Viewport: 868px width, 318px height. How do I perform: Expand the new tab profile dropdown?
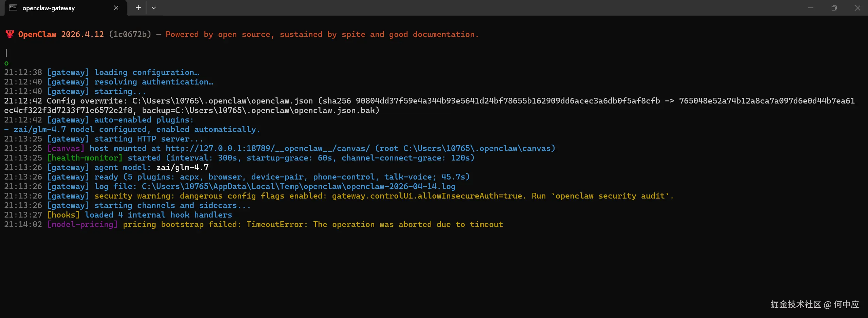pos(154,8)
